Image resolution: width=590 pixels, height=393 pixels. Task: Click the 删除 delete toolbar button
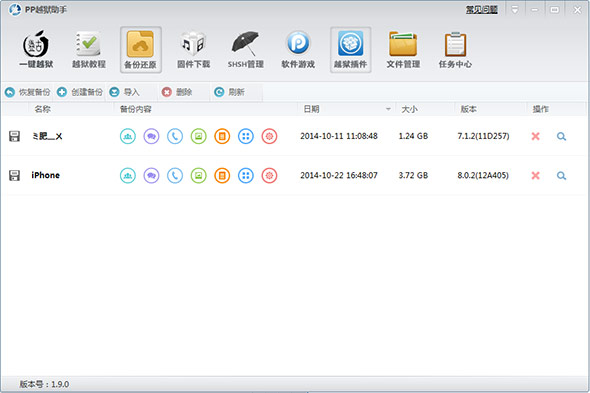click(177, 92)
